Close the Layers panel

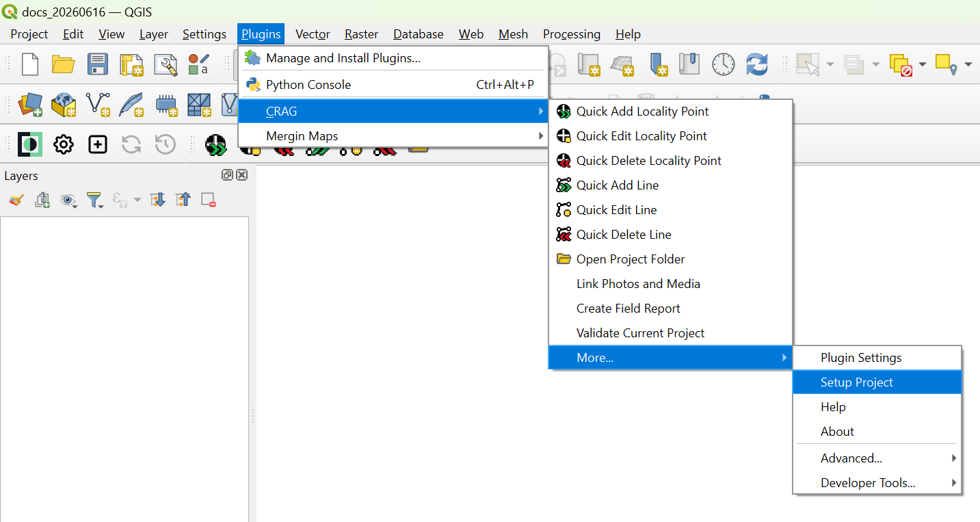point(241,175)
